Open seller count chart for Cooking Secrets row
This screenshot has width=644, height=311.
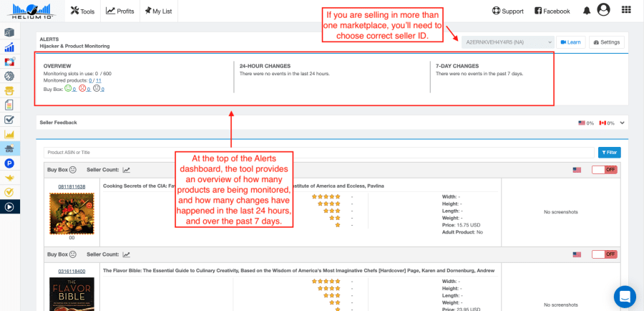click(127, 170)
